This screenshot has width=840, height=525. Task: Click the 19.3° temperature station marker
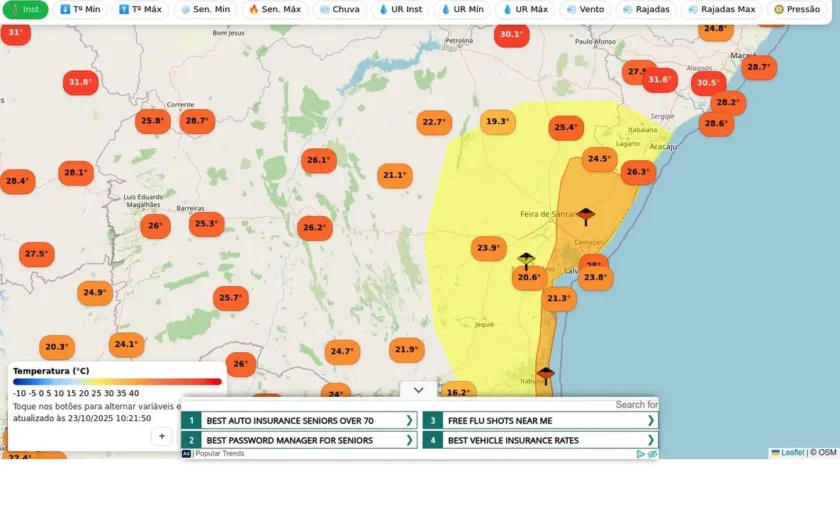click(498, 122)
